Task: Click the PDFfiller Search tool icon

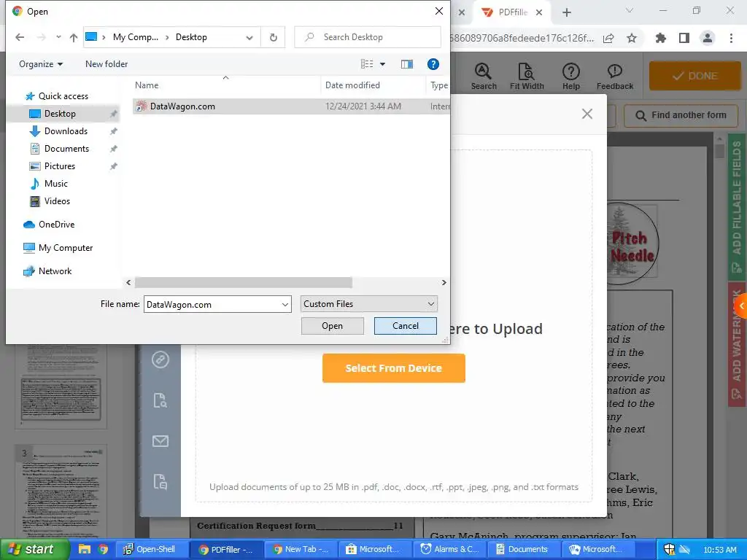Action: tap(484, 76)
